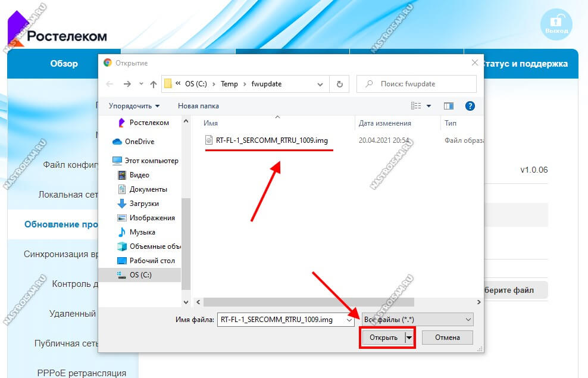Click the Up folder arrow icon
This screenshot has height=378, width=588.
154,84
